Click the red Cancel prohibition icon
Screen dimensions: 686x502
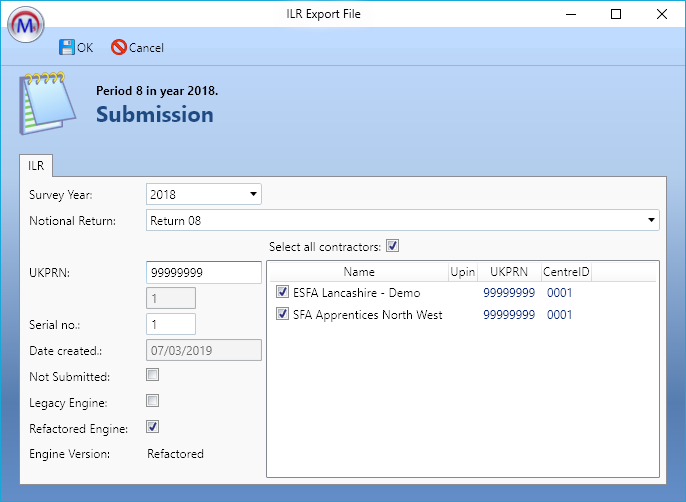118,47
